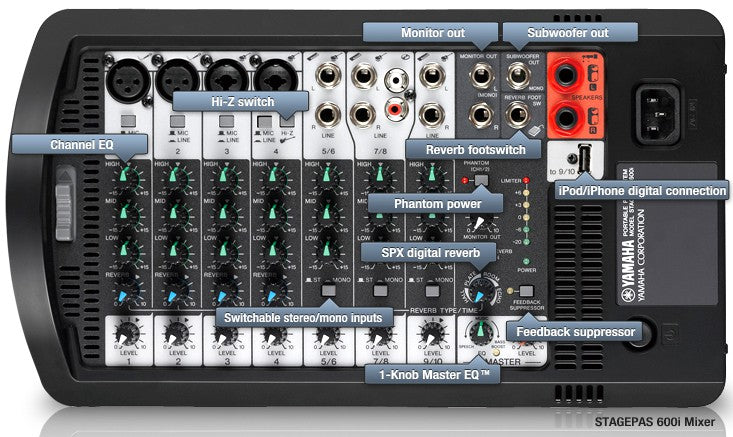Viewport: 733px width, 437px height.
Task: Click the Monitor Out L (mono) jack
Action: 481,76
